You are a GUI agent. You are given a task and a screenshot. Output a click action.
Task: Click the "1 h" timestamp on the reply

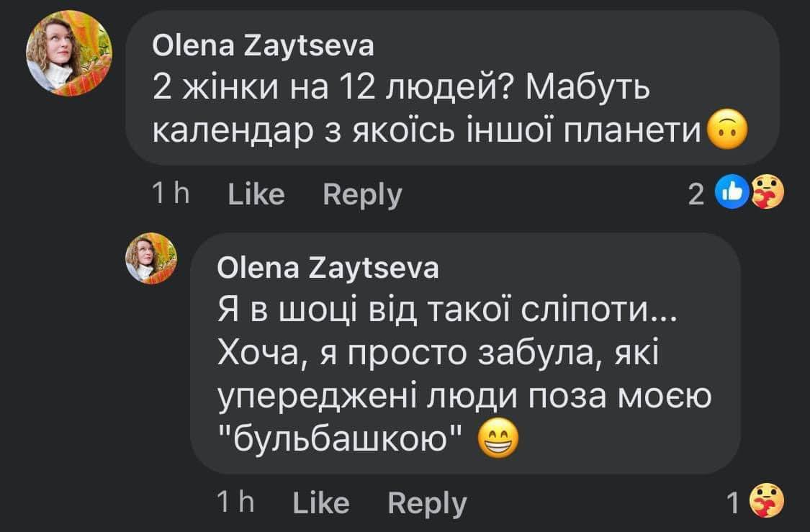pyautogui.click(x=235, y=502)
